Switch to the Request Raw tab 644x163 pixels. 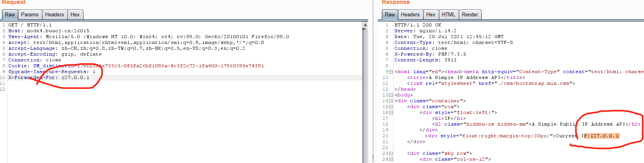click(10, 15)
